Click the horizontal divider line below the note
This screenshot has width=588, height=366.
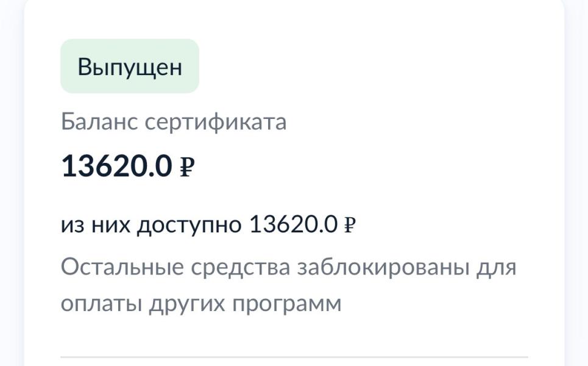tap(294, 357)
